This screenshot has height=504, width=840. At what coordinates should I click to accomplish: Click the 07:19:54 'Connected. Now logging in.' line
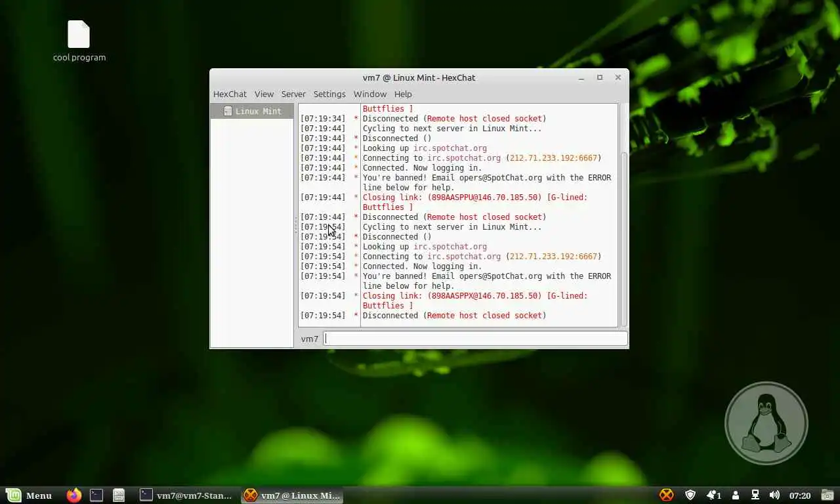tap(422, 266)
